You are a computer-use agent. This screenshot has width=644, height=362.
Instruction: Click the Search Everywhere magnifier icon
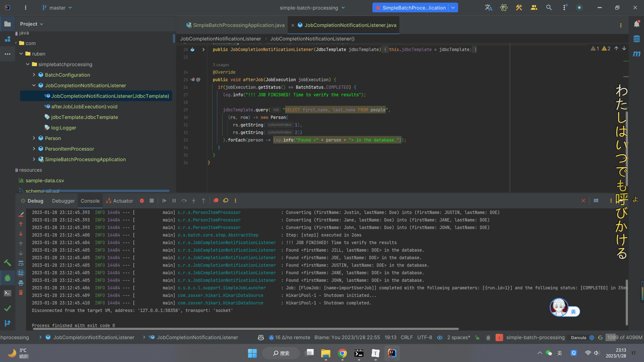coord(549,8)
